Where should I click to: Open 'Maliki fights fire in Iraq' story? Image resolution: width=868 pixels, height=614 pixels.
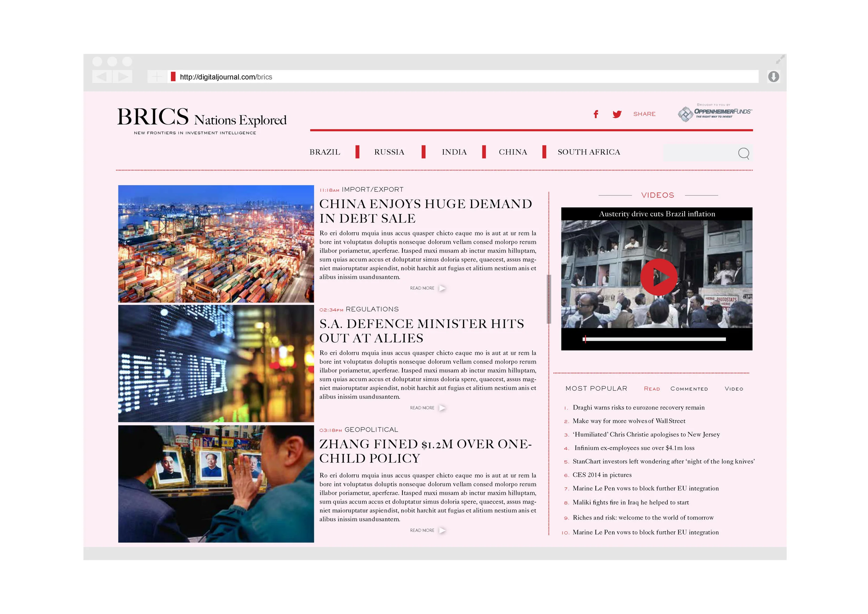[x=631, y=503]
